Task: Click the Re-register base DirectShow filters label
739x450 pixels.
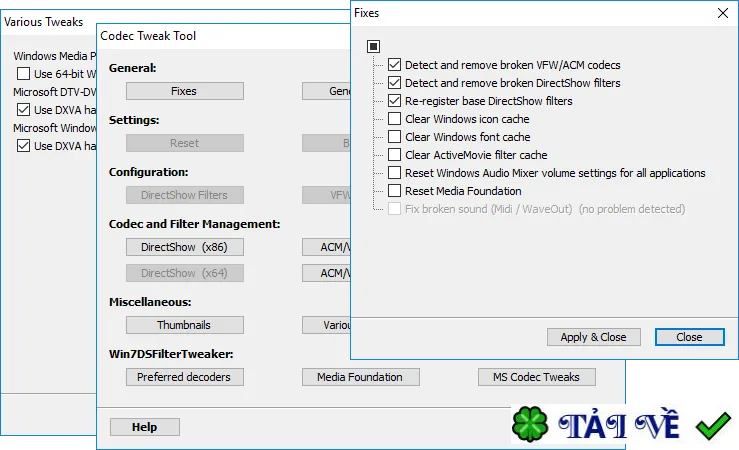Action: [488, 101]
